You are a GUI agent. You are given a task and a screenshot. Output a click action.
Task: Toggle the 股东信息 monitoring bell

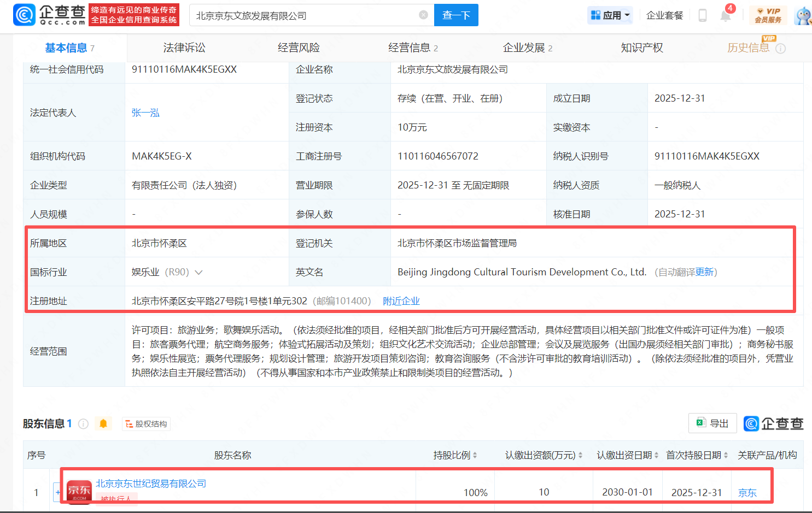click(103, 424)
